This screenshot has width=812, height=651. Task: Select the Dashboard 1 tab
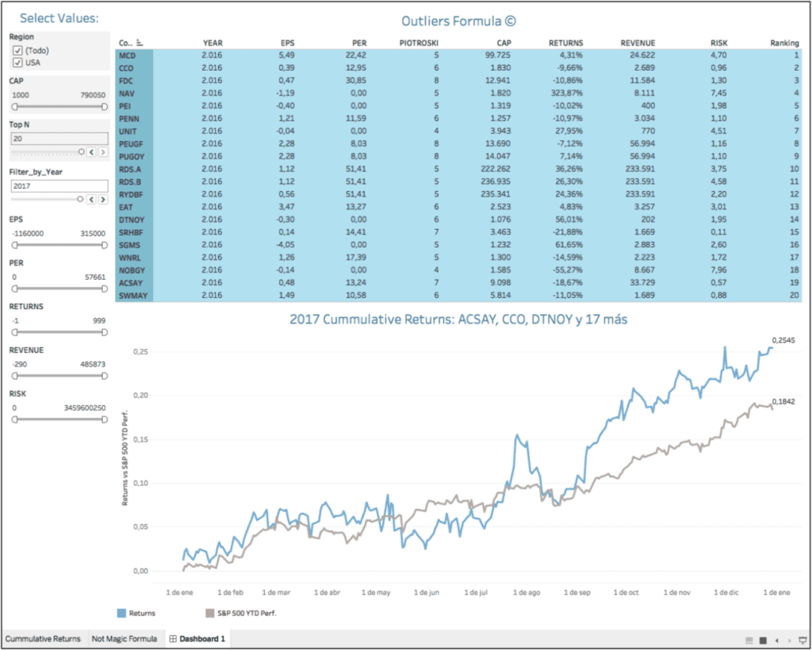click(197, 639)
